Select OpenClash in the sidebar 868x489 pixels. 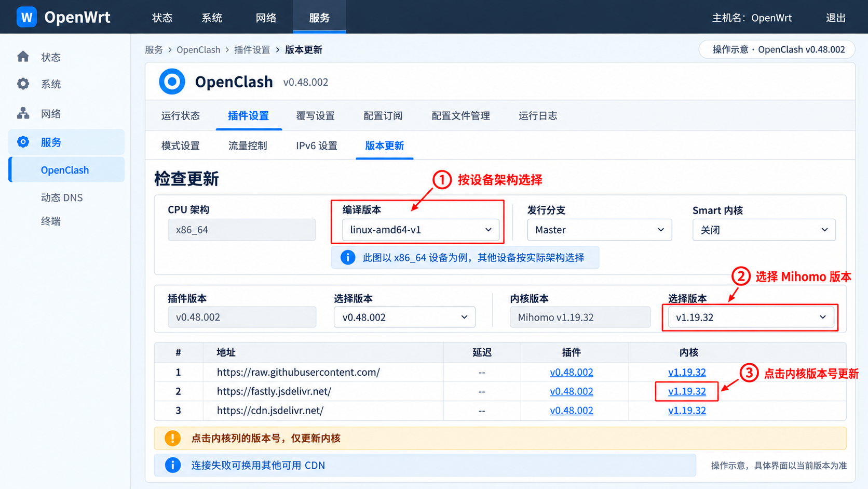[x=66, y=170]
